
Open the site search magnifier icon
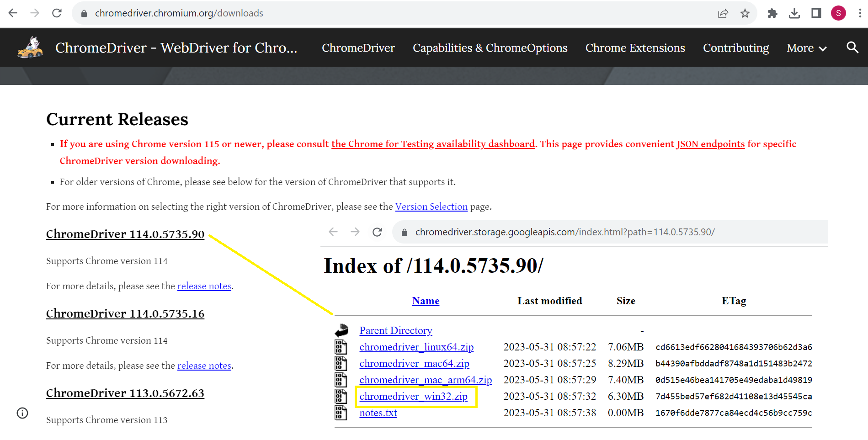pyautogui.click(x=852, y=48)
